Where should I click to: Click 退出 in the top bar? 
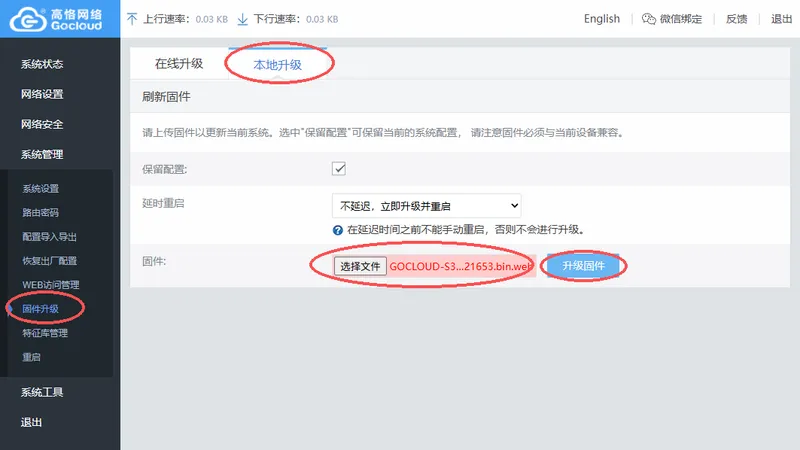(781, 19)
